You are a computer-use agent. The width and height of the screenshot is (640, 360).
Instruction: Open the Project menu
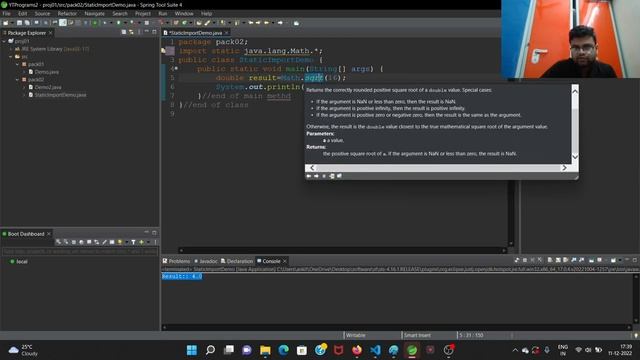(143, 13)
